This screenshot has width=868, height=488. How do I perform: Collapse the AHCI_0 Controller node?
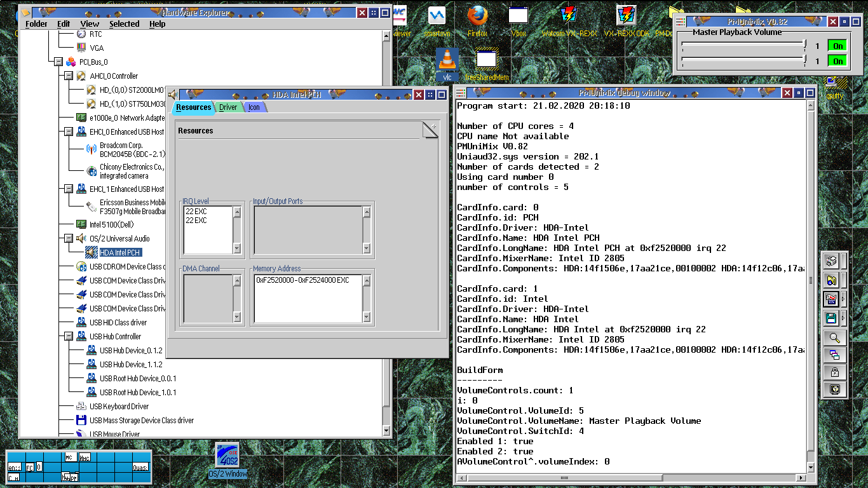click(69, 76)
